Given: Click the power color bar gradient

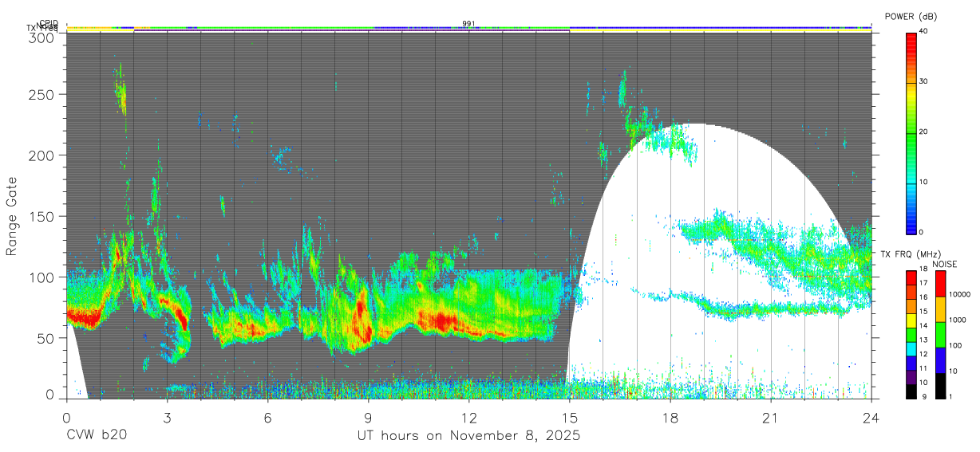Looking at the screenshot, I should (911, 132).
